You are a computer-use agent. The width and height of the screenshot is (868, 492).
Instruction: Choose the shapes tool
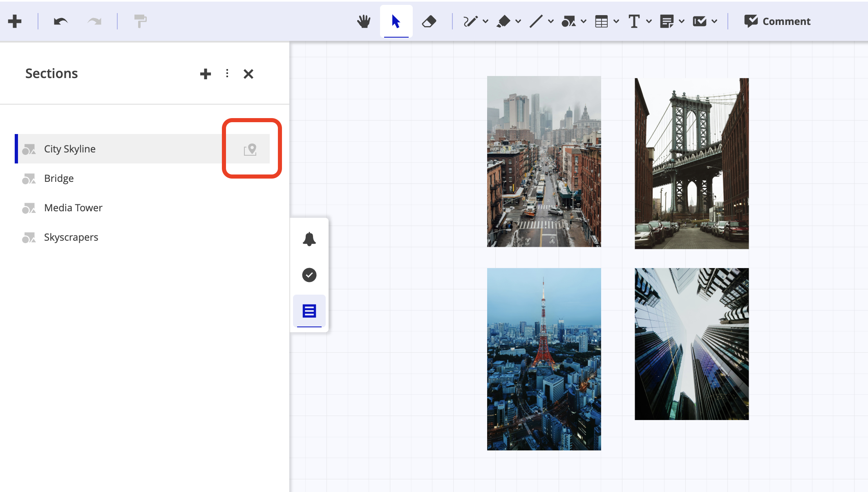click(x=569, y=21)
